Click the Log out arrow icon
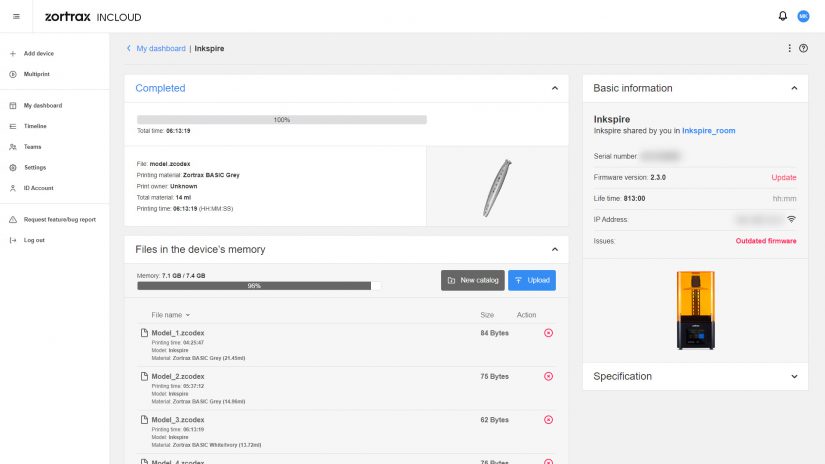This screenshot has width=825, height=464. (13, 240)
